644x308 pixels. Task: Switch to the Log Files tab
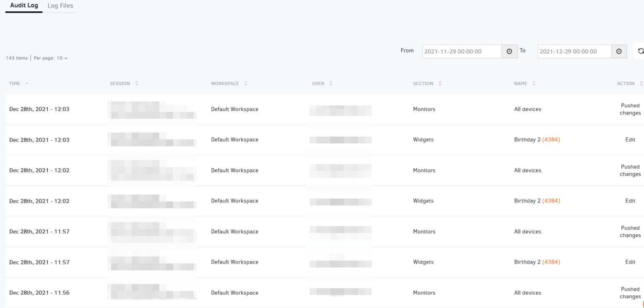coord(60,6)
